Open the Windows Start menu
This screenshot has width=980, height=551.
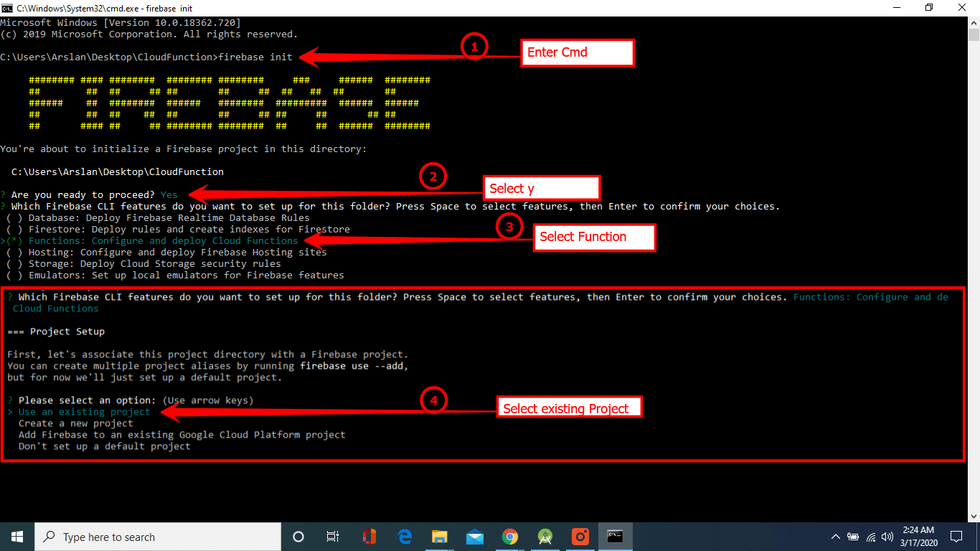pos(17,537)
